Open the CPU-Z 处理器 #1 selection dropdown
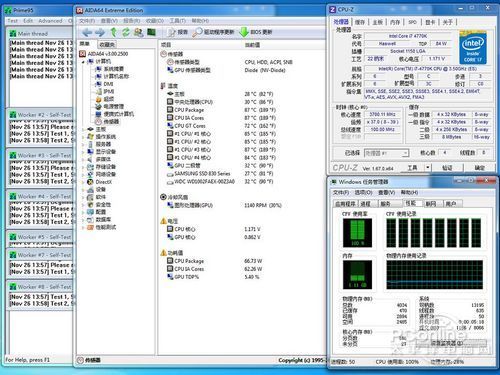500x375 pixels. pyautogui.click(x=386, y=153)
